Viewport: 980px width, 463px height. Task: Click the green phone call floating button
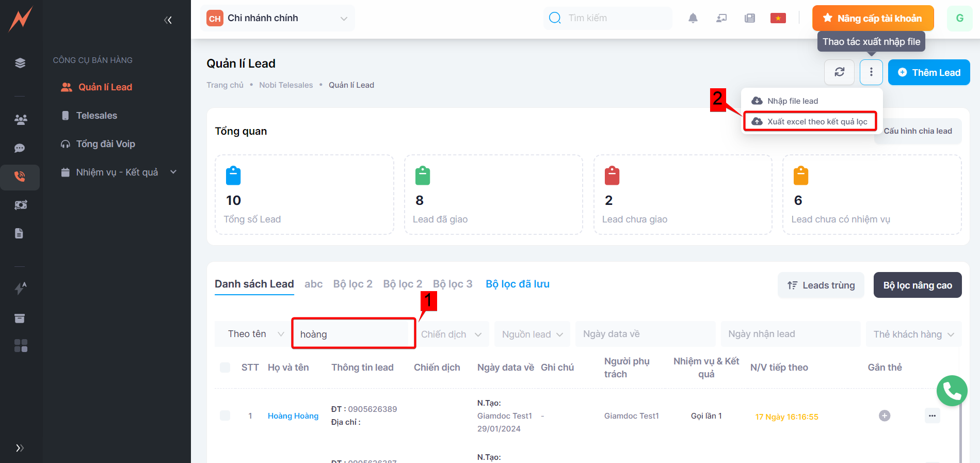952,391
